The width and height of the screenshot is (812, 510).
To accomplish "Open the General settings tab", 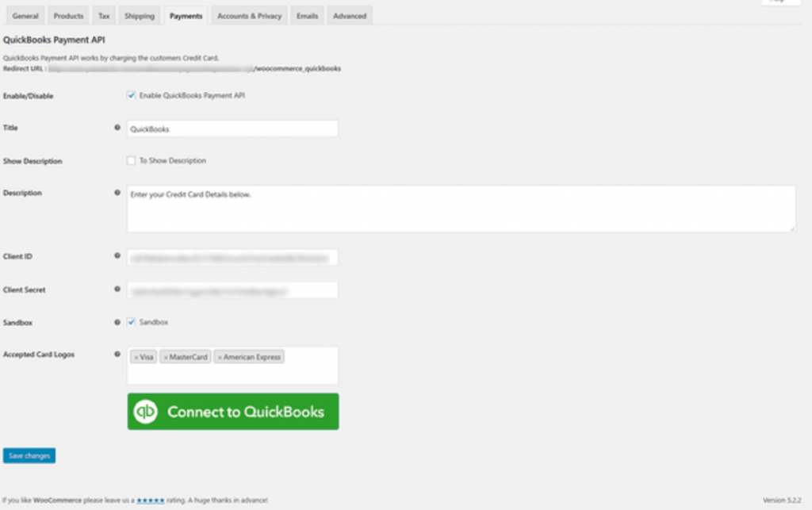I will click(x=25, y=16).
